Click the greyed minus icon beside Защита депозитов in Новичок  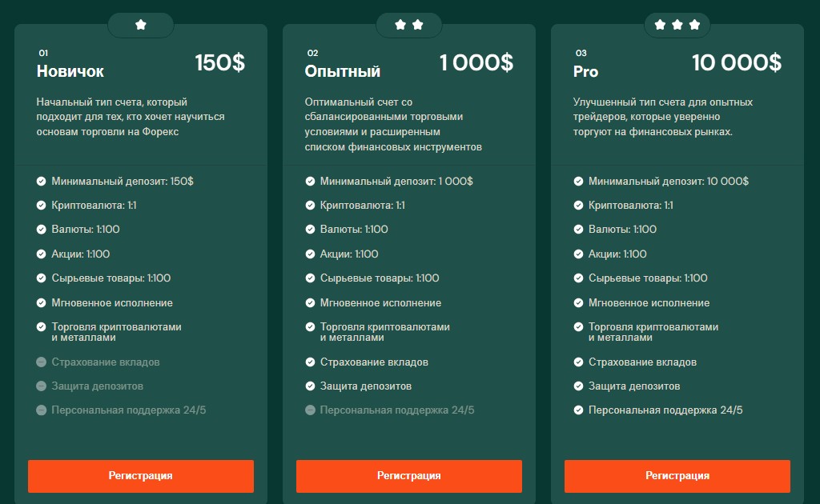pyautogui.click(x=42, y=386)
